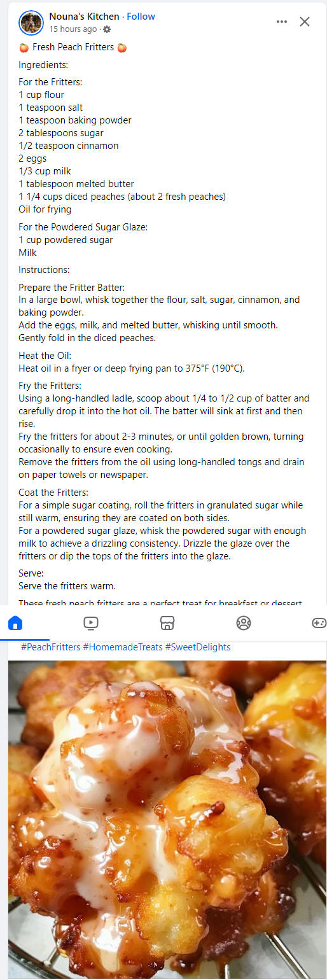327x980 pixels.
Task: Open the #SweetDelights hashtag
Action: pos(198,647)
